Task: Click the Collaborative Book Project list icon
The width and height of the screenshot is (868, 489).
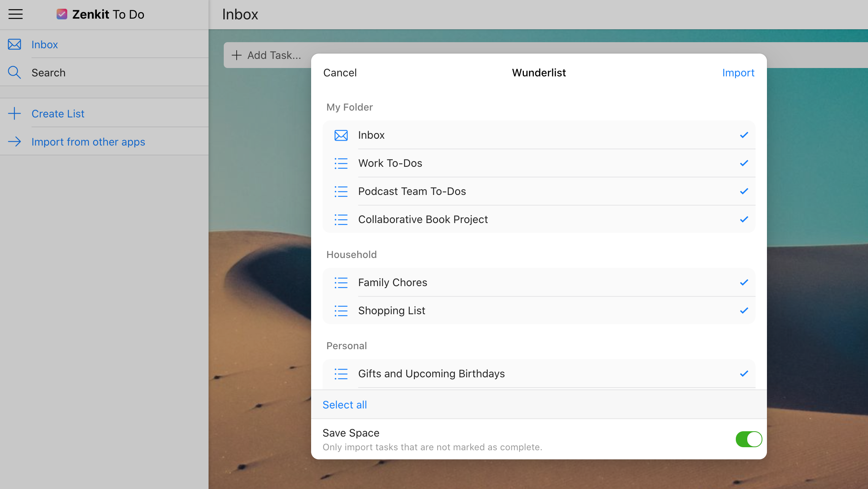Action: (342, 220)
